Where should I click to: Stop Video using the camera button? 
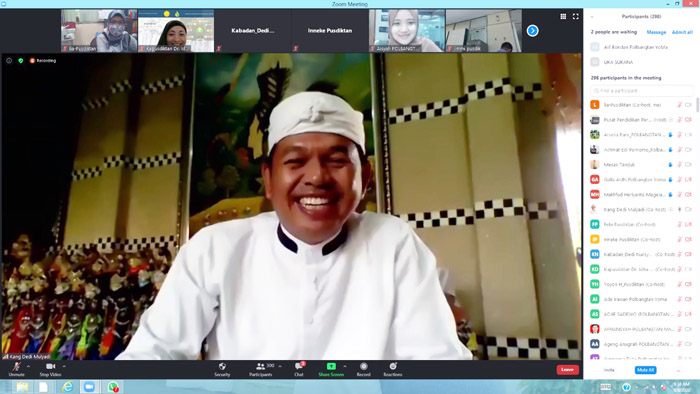tap(50, 369)
